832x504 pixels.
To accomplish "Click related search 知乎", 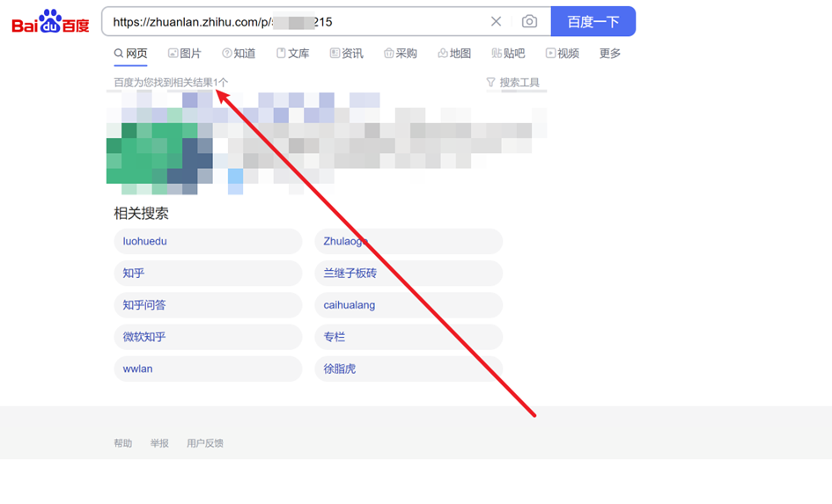I will click(x=208, y=273).
